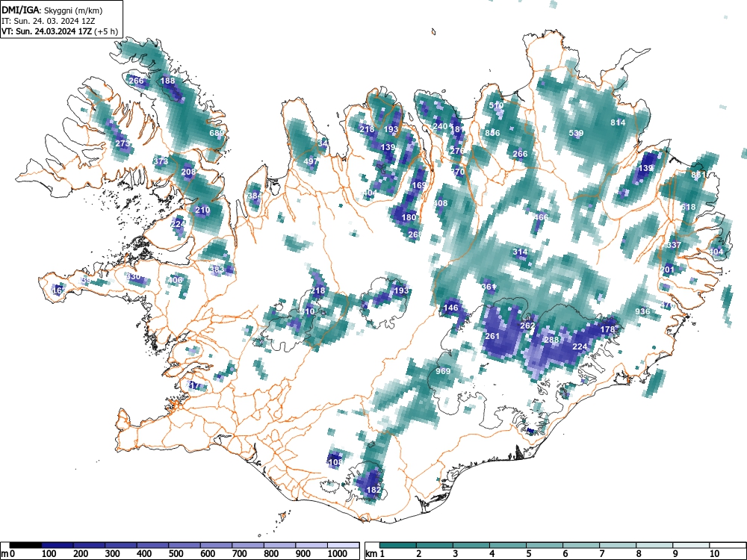This screenshot has height=560, width=747.
Task: Click the 'km 1' label on the kilometer legend
Action: (376, 554)
